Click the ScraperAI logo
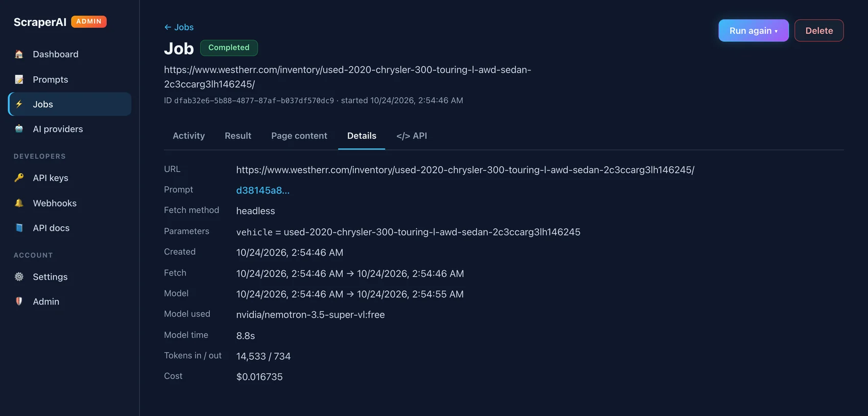The height and width of the screenshot is (416, 868). tap(40, 22)
